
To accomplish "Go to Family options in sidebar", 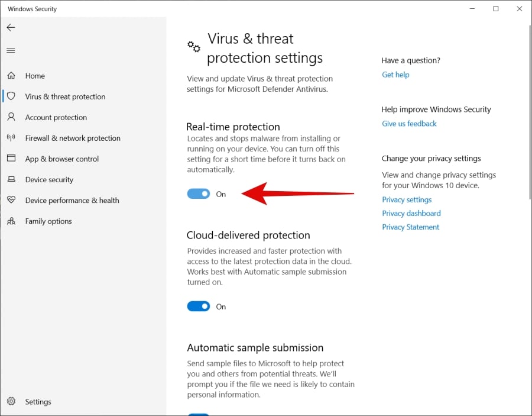I will tap(48, 221).
